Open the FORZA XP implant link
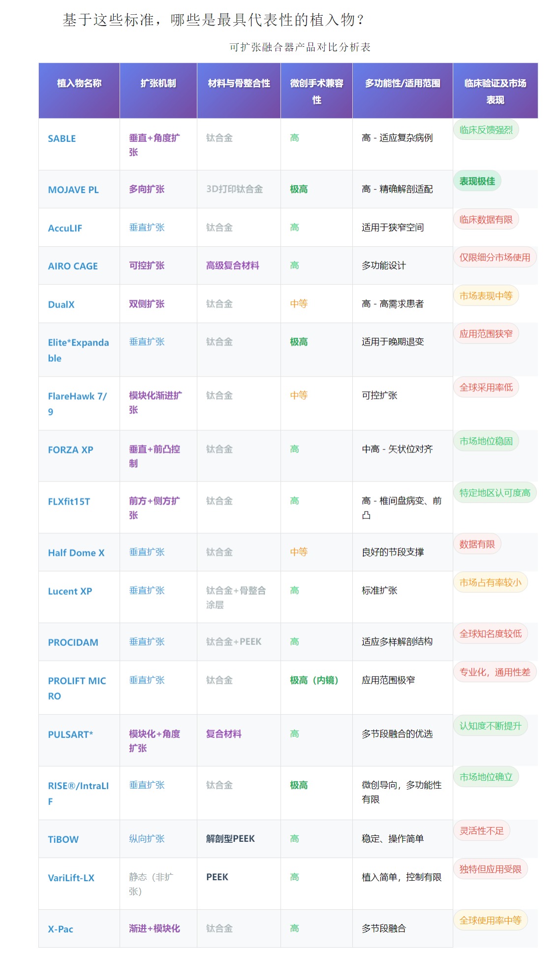Viewport: 560px width, 960px height. coord(70,450)
